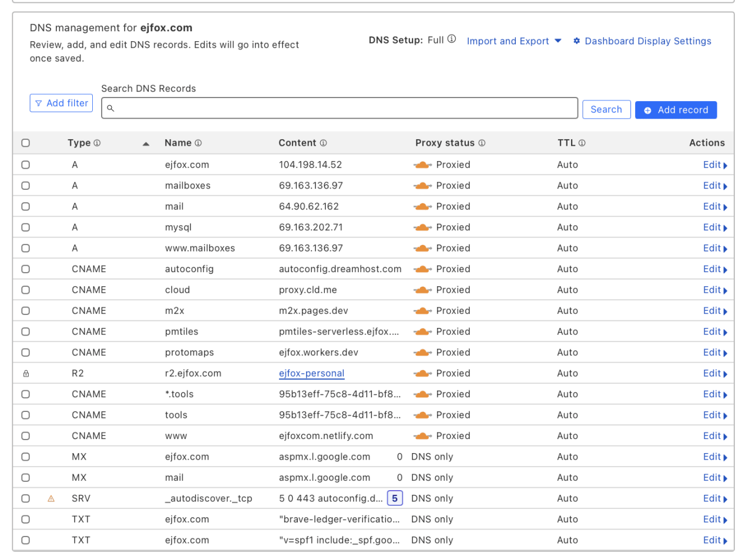
Task: Click the info icon on the TTL column header
Action: pos(582,143)
